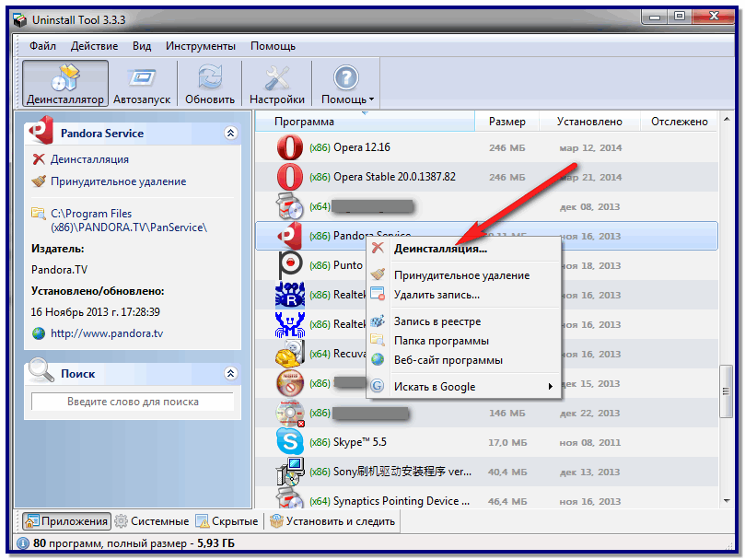The height and width of the screenshot is (560, 745).
Task: Click Uninstall Tool title bar app icon
Action: point(20,20)
